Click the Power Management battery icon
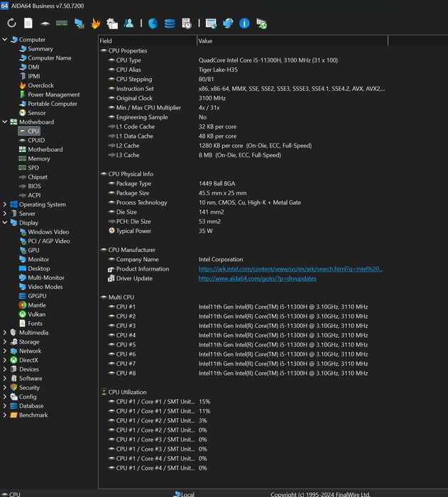Screen dimensions: 448x497 (23, 94)
